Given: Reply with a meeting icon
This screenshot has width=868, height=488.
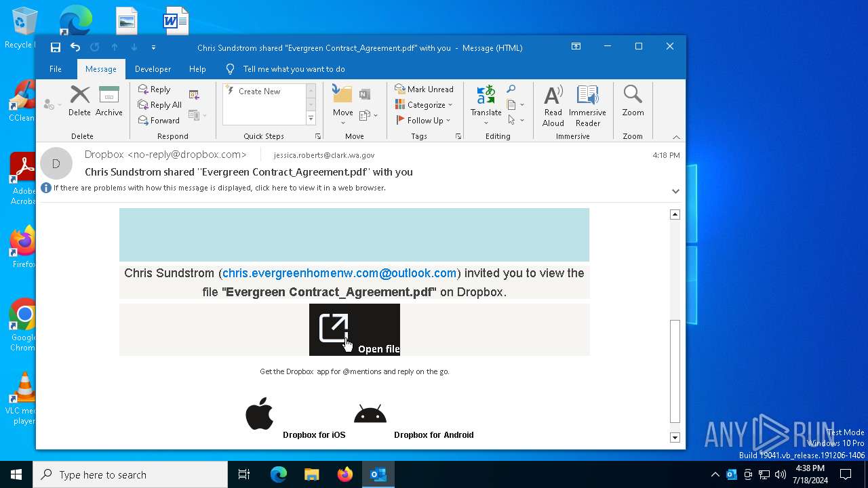Looking at the screenshot, I should coord(195,95).
